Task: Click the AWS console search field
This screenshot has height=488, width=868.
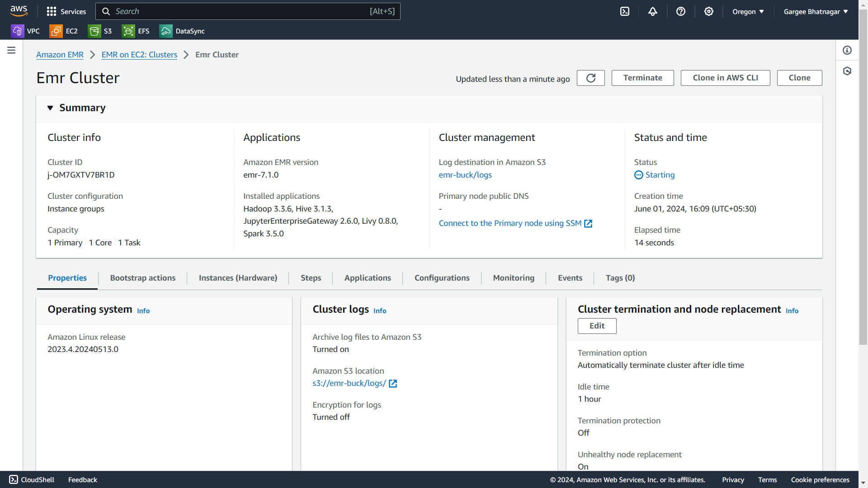Action: click(x=240, y=11)
